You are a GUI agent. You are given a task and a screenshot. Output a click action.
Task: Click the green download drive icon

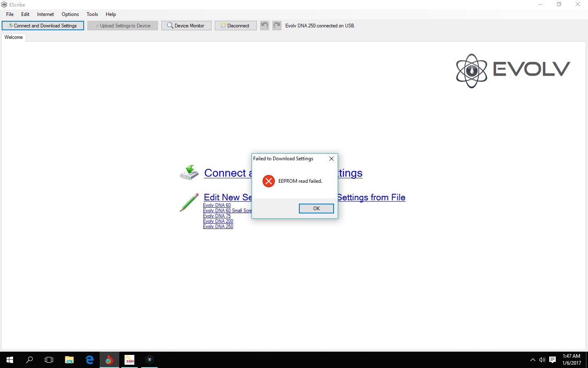point(189,173)
